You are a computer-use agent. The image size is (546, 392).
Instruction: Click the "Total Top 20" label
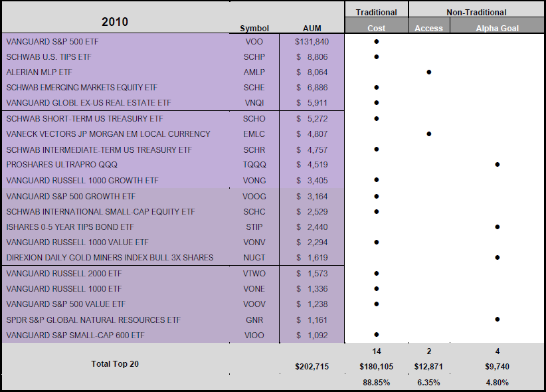115,364
